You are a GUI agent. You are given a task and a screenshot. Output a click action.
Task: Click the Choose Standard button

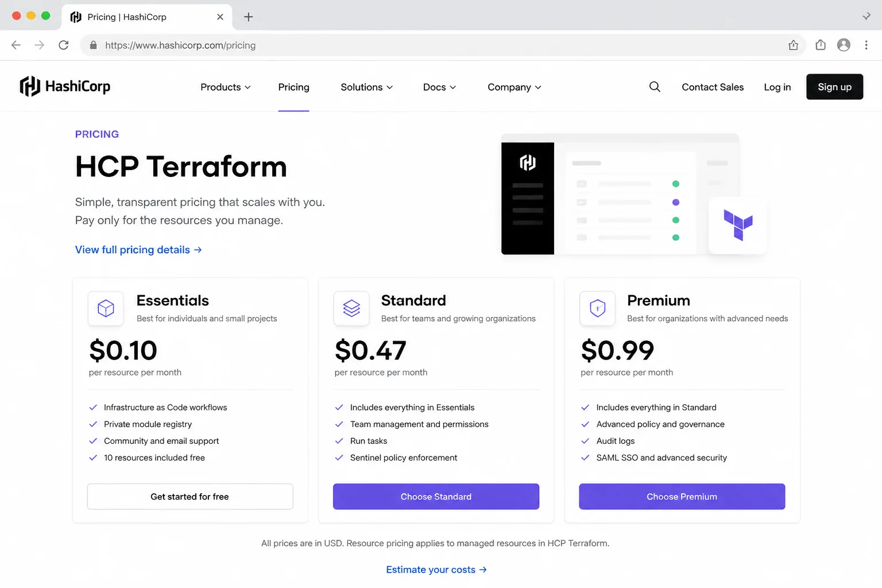(x=436, y=497)
